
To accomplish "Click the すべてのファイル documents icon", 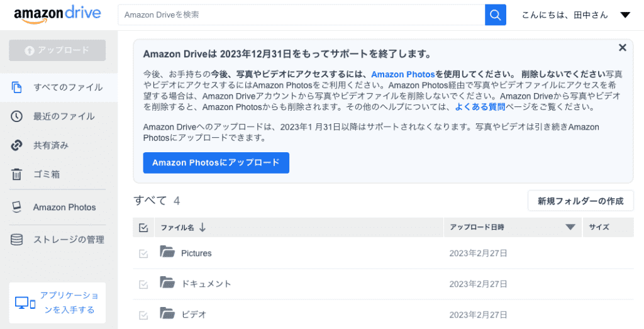I will 16,87.
